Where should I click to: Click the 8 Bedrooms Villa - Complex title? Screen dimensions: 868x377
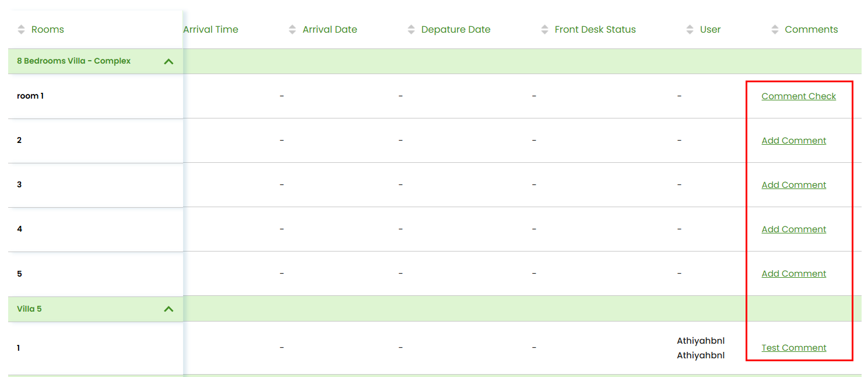(x=73, y=61)
